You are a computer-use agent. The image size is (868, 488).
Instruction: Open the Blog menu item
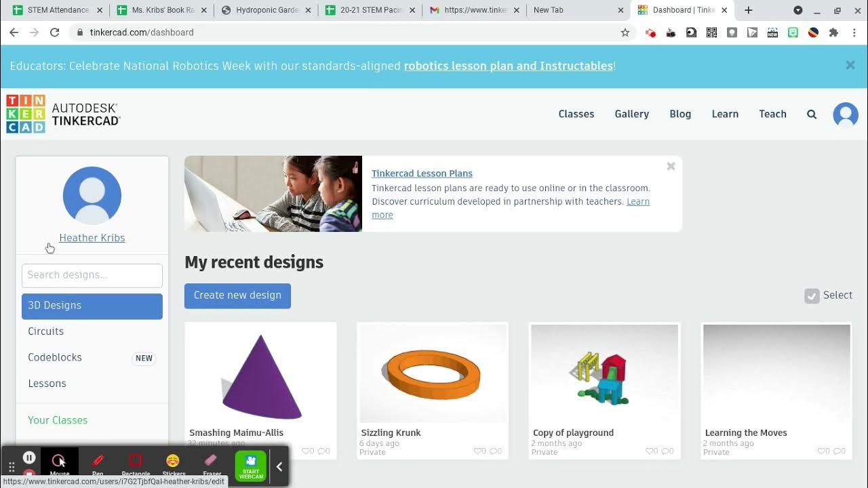point(680,114)
